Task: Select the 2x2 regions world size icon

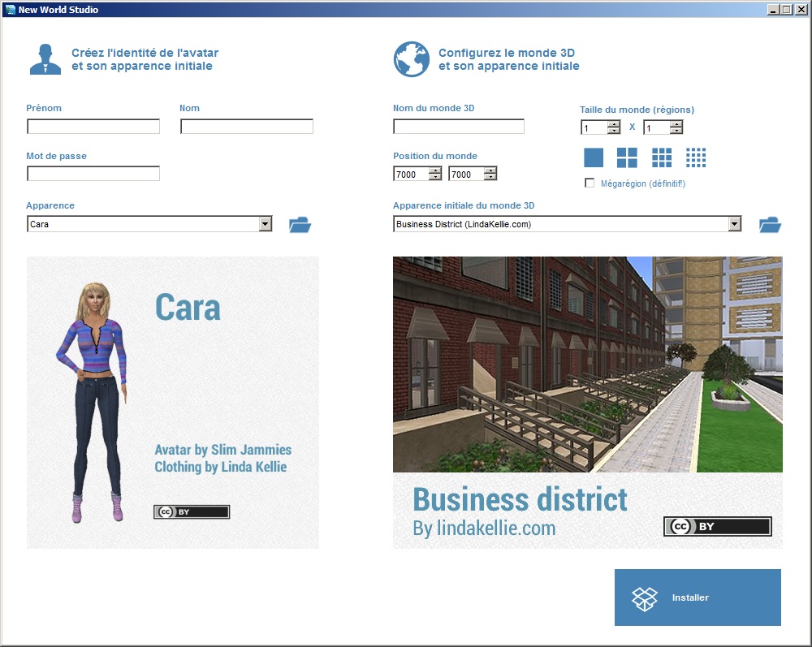Action: (x=627, y=157)
